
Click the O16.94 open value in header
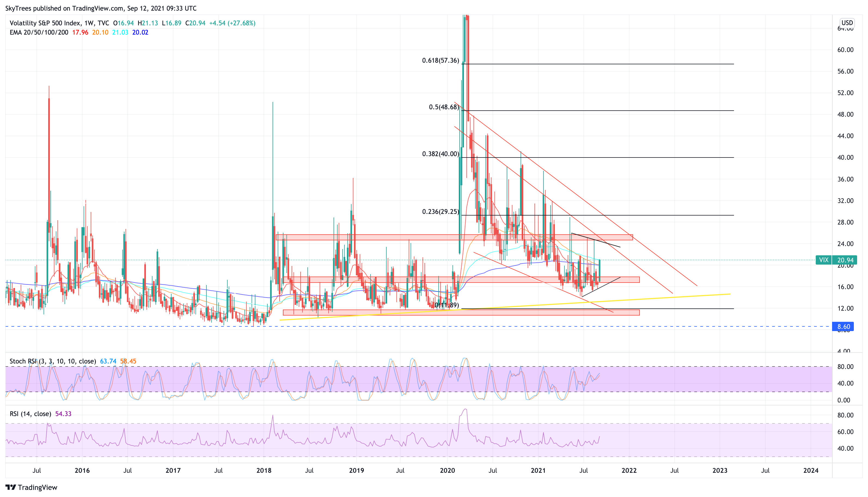click(x=123, y=23)
